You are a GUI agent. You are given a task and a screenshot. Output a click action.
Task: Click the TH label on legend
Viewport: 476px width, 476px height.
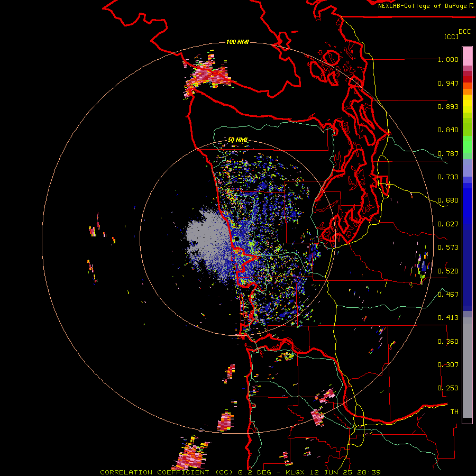(454, 412)
